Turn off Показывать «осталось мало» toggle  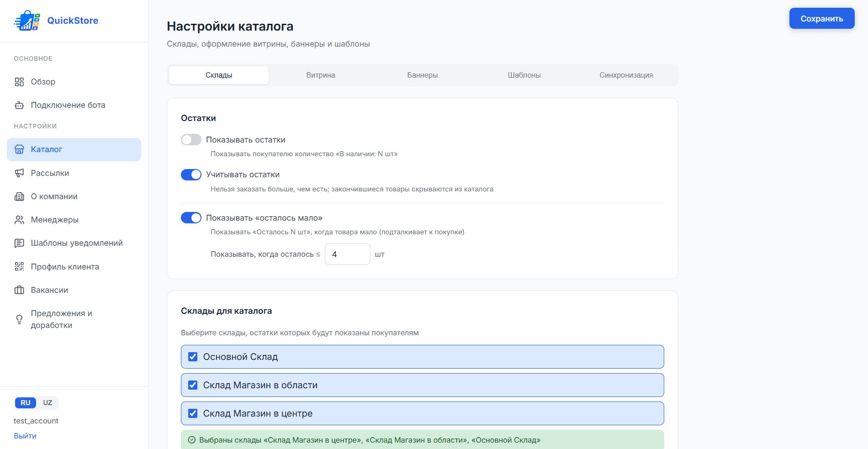point(191,218)
